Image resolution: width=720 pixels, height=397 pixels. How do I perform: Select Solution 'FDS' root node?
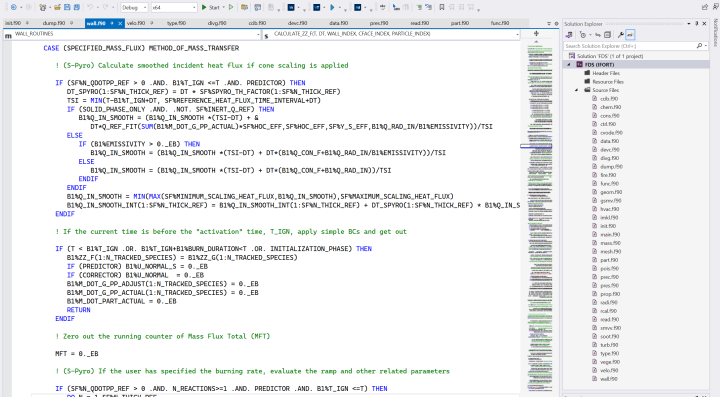click(x=610, y=56)
